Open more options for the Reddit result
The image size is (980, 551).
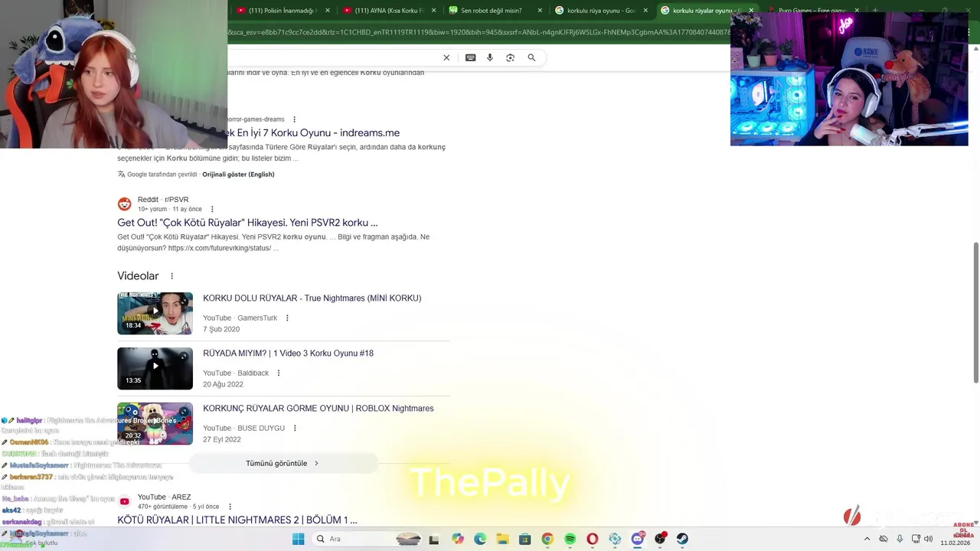[x=212, y=209]
